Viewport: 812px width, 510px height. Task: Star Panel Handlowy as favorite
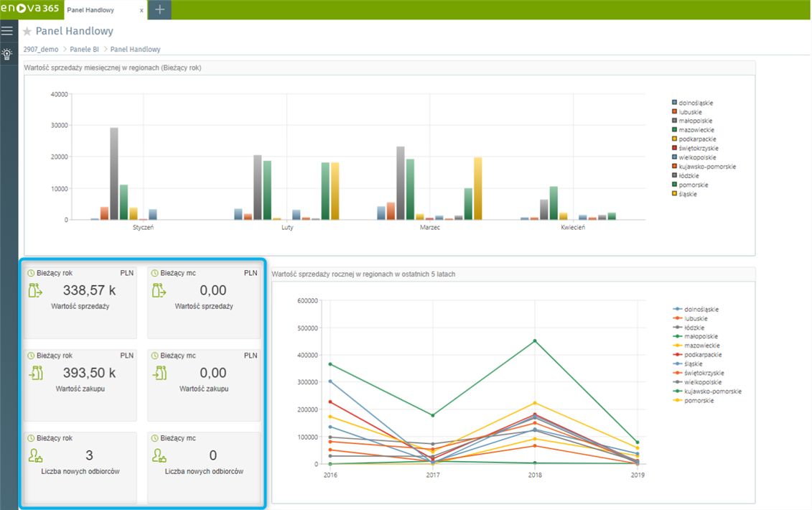coord(27,32)
